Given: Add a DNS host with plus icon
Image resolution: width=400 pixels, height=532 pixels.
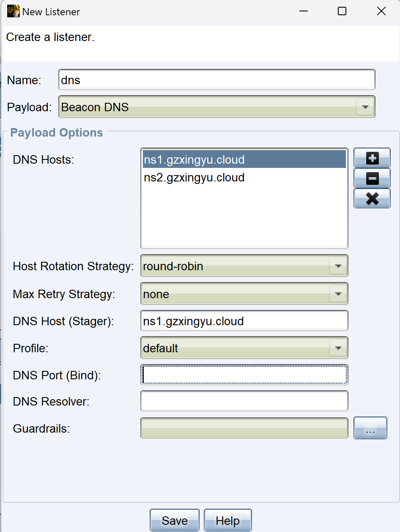Looking at the screenshot, I should click(x=372, y=158).
